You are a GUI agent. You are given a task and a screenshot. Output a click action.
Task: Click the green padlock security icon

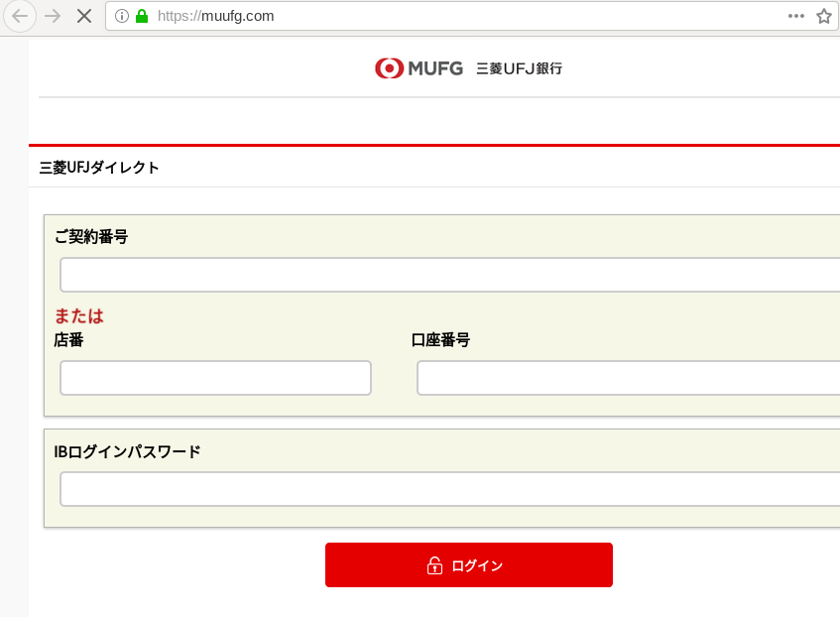pos(142,16)
